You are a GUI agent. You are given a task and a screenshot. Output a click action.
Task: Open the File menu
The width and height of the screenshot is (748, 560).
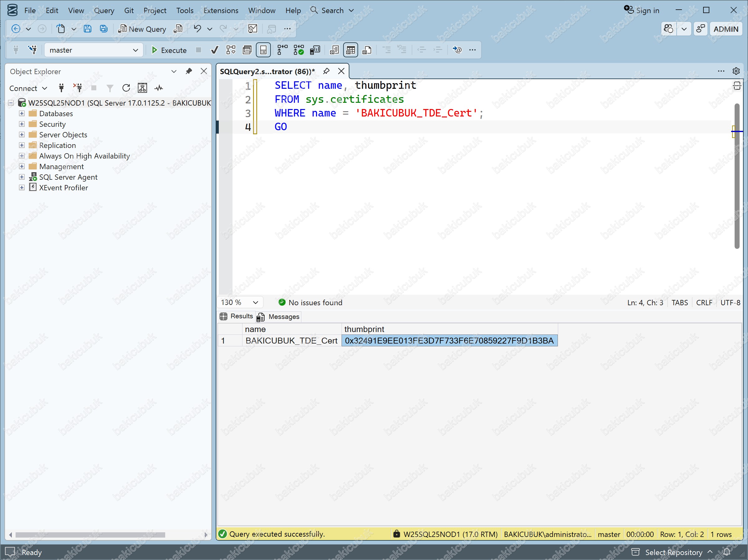click(x=30, y=11)
